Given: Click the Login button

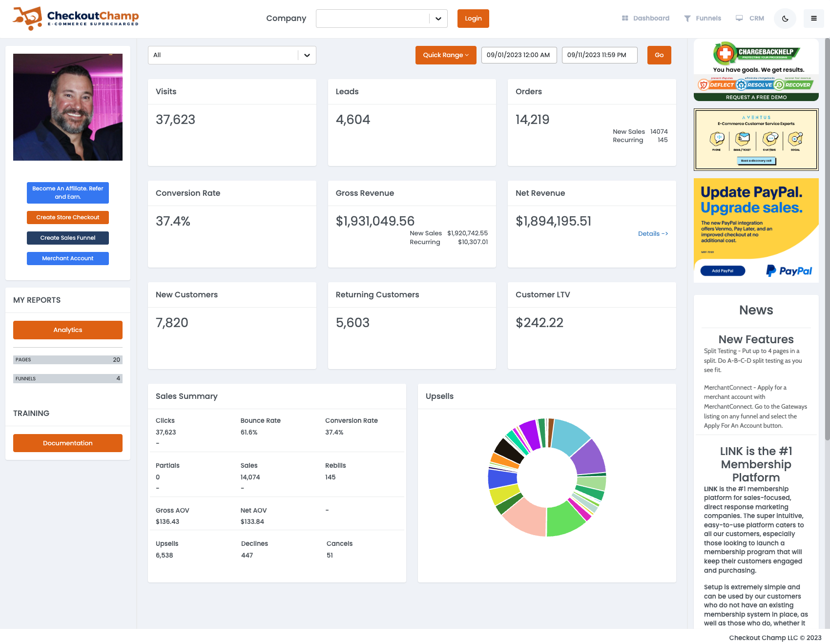Looking at the screenshot, I should 473,19.
